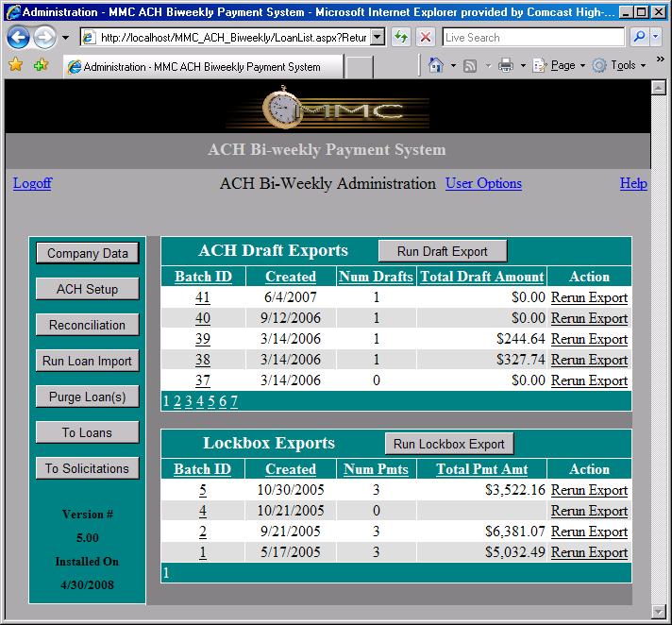Click the Run Lockbox Export button
Screen dimensions: 672x625
pos(448,444)
